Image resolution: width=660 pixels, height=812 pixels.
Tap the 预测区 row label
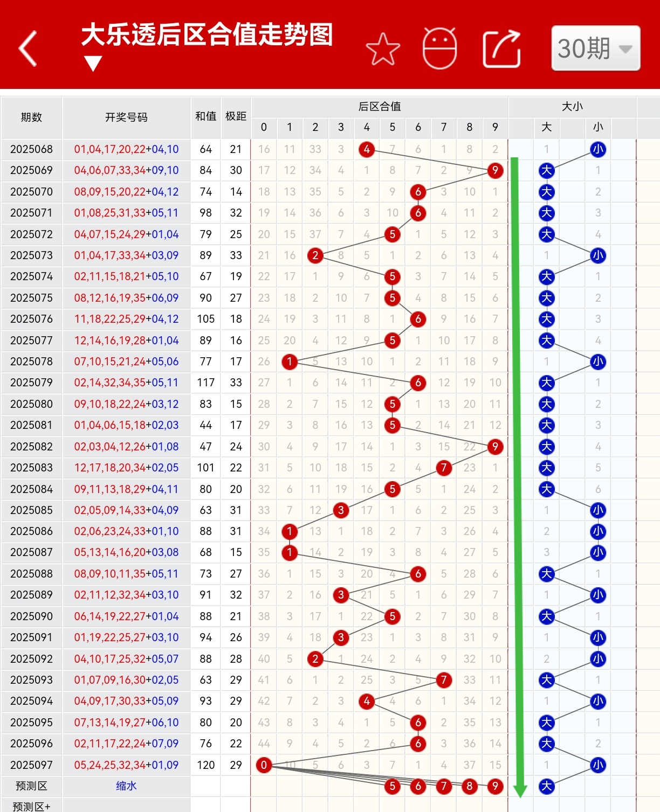pyautogui.click(x=31, y=786)
